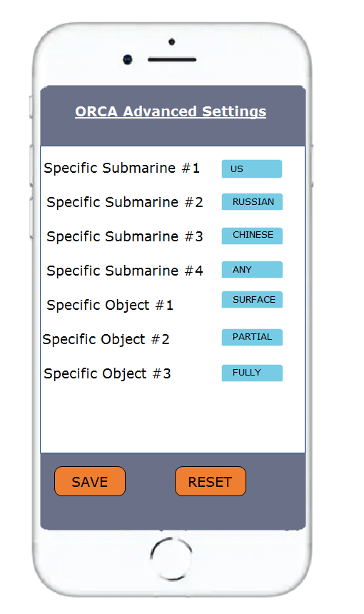364x614 pixels.
Task: Open the FULLY option for Object #3
Action: (x=252, y=373)
